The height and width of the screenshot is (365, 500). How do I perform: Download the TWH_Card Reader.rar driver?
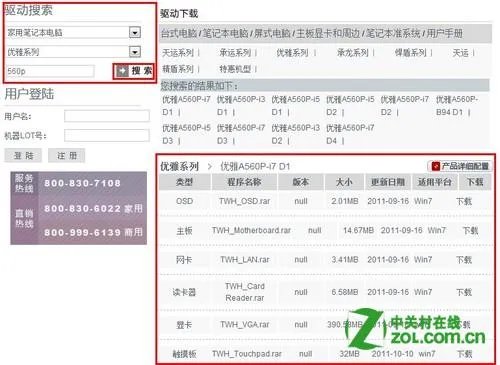coord(464,292)
